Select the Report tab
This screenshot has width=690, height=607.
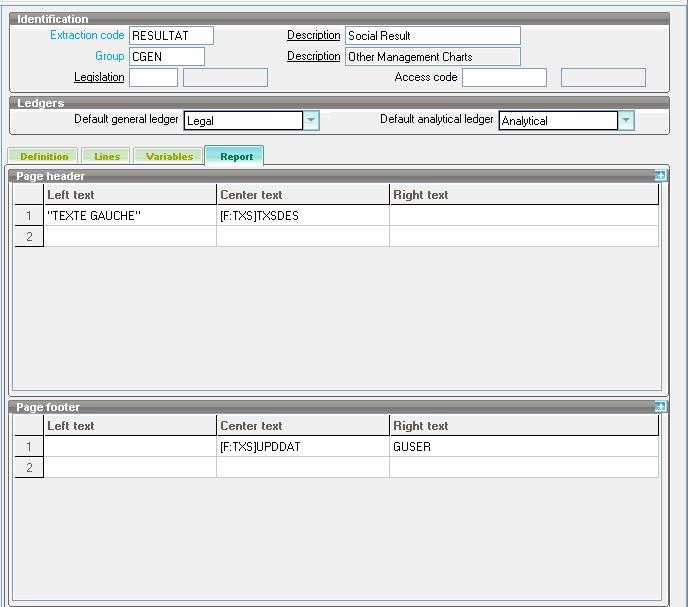coord(236,157)
